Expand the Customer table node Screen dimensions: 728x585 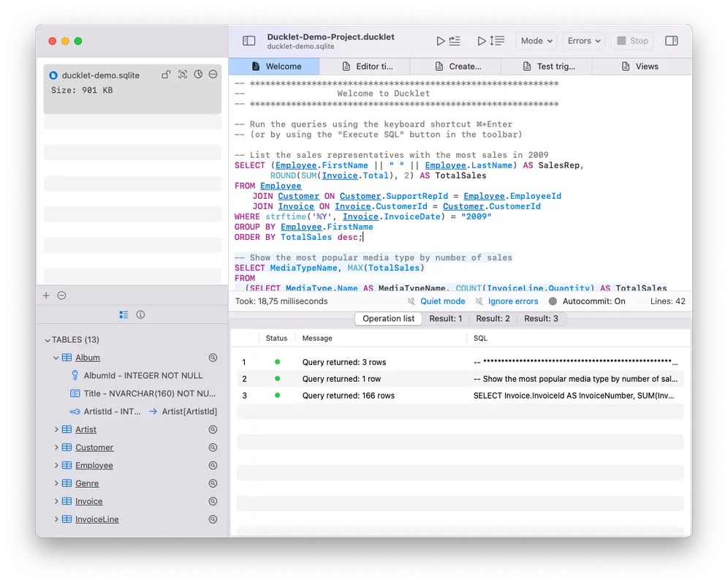(x=56, y=448)
